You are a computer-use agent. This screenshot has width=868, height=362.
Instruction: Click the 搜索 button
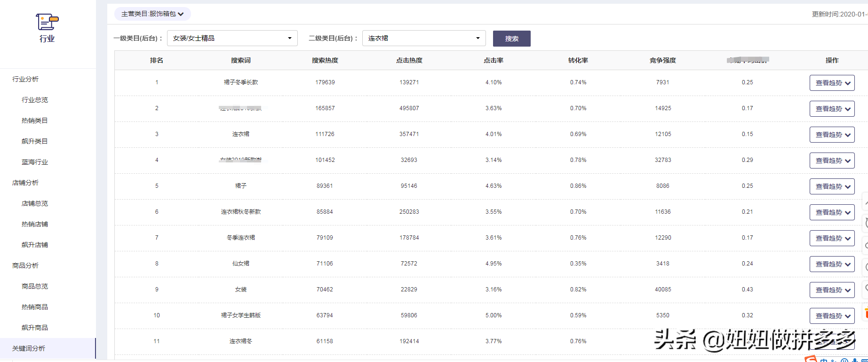[x=512, y=39]
